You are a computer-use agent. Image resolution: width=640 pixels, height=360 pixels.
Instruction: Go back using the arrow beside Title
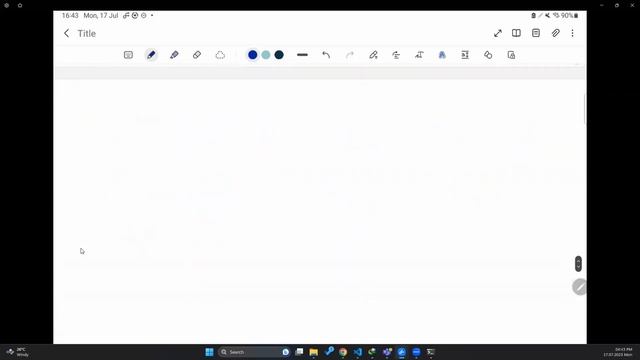67,33
